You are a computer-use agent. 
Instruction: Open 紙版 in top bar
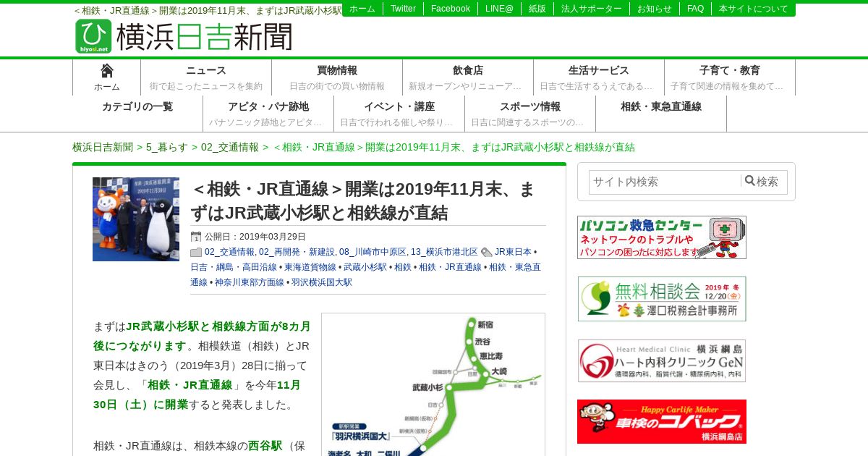(x=537, y=9)
